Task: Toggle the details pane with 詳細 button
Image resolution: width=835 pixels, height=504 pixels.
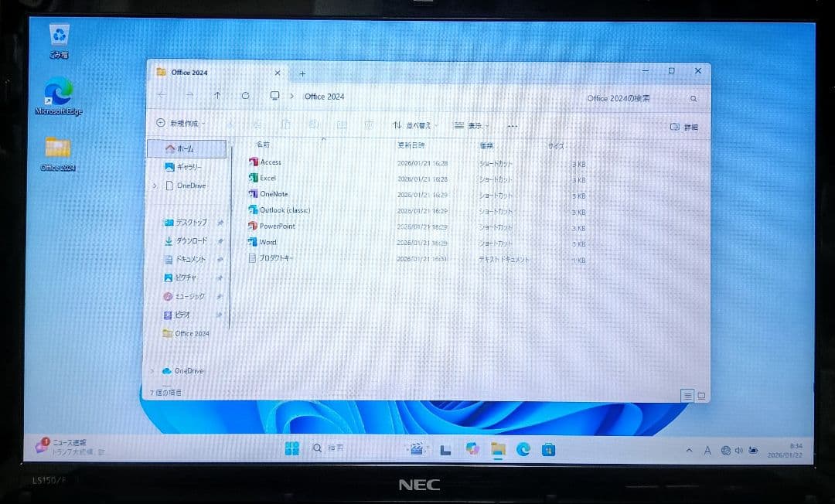Action: click(x=683, y=124)
